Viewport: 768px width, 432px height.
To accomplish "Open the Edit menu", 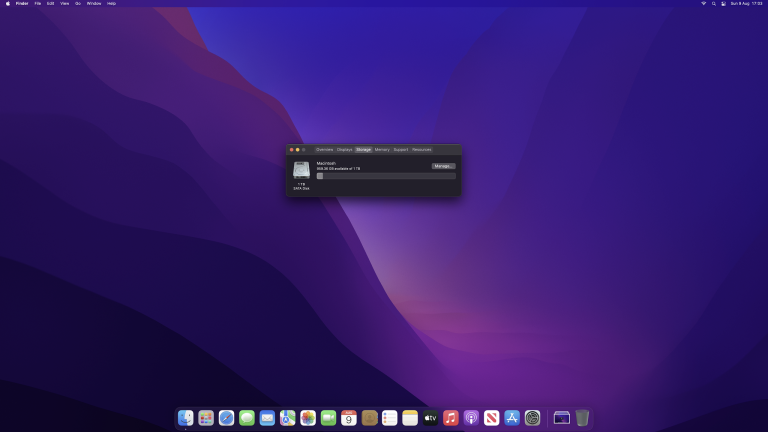I will point(50,3).
